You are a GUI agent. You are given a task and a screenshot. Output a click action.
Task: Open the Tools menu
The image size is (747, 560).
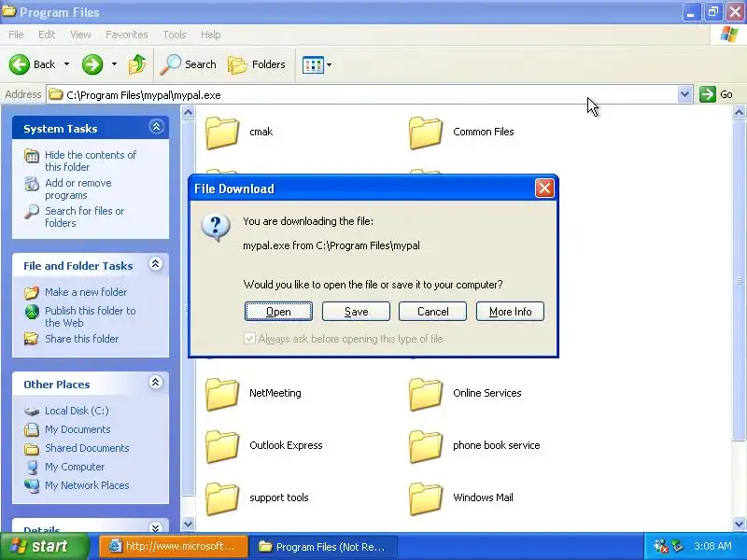pyautogui.click(x=175, y=35)
